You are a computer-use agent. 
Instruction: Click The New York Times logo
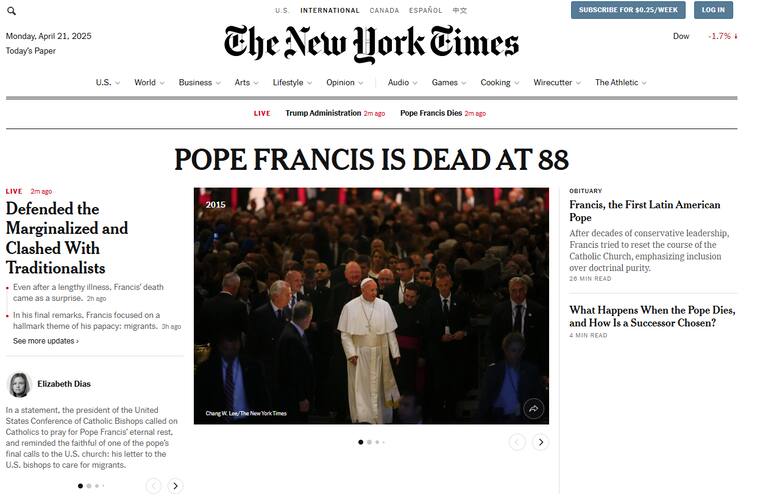[x=371, y=43]
